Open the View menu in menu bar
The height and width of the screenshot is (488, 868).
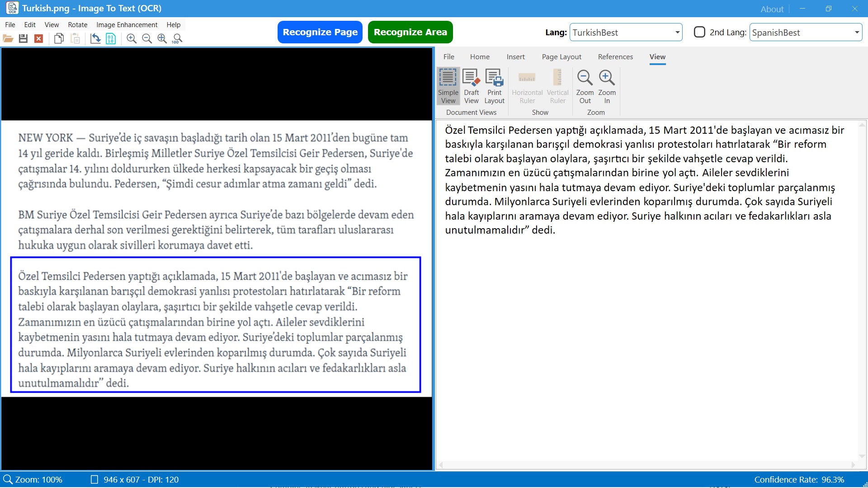coord(52,25)
